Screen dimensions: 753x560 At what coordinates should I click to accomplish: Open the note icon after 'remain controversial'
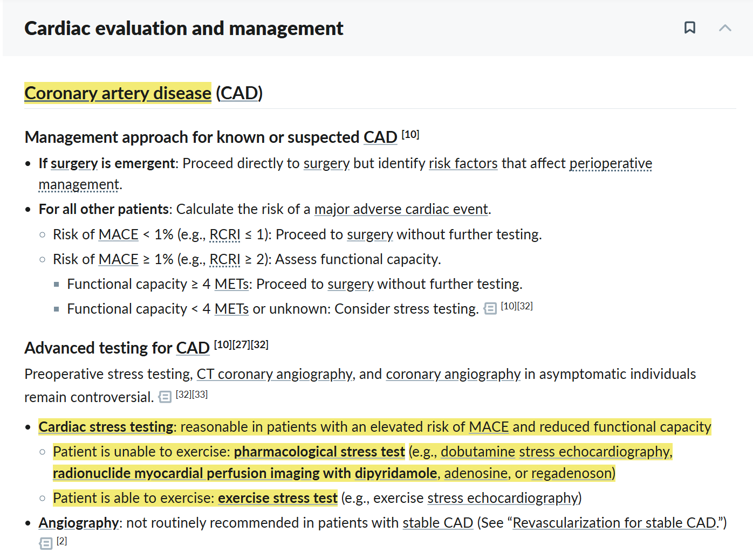coord(165,397)
